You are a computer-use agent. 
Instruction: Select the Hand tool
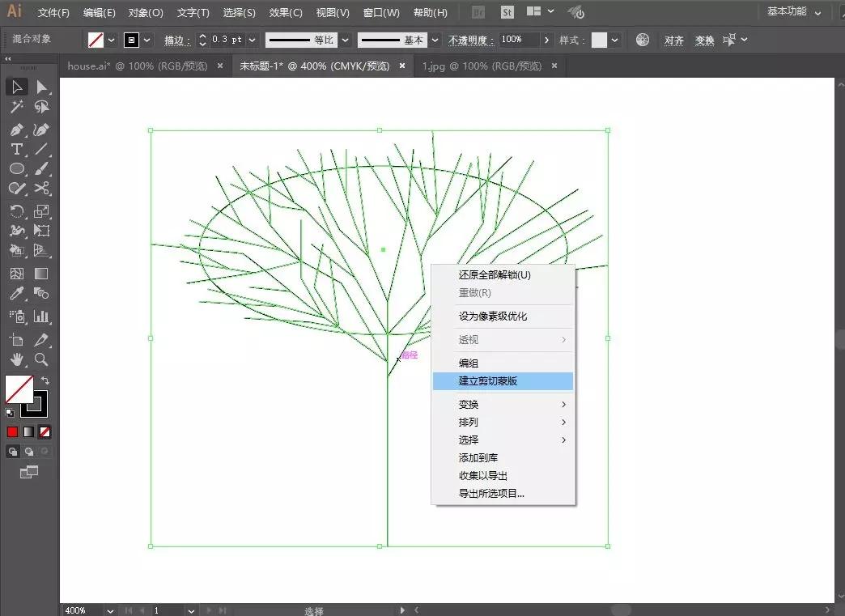17,359
